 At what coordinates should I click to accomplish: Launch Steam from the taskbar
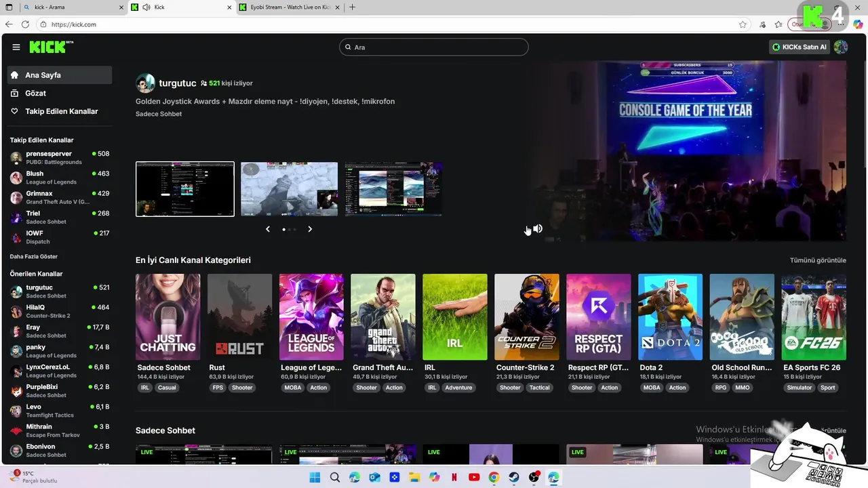[514, 477]
